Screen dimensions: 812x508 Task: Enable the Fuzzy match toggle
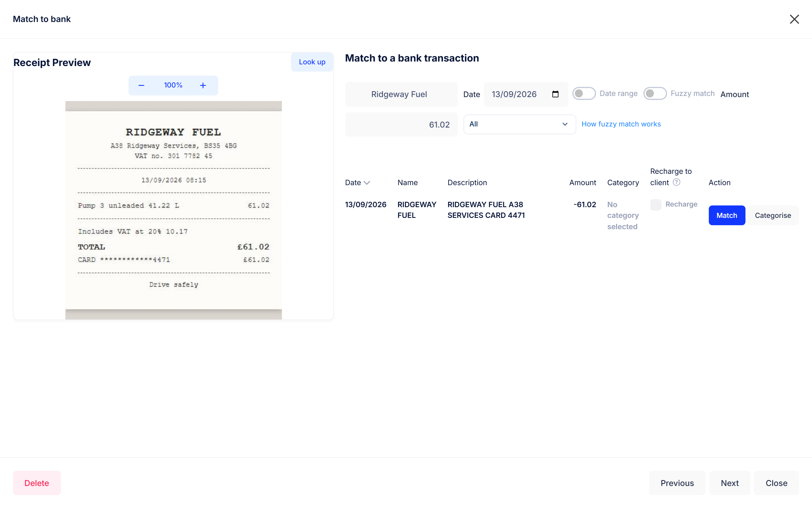tap(655, 93)
